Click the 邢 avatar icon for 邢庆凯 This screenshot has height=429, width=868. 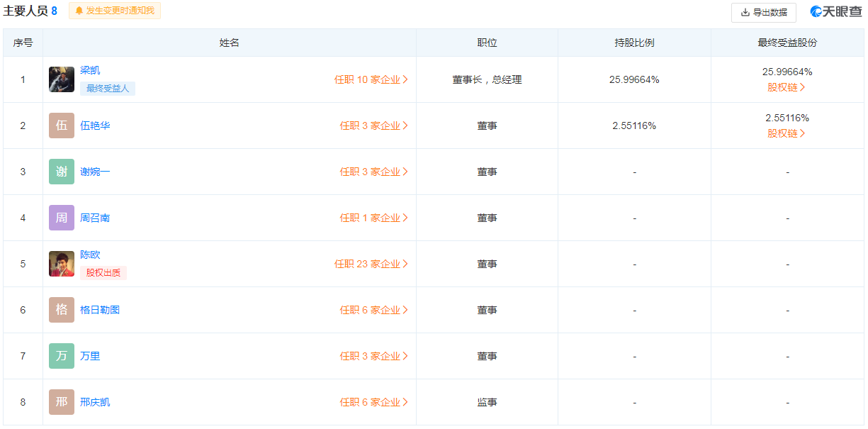62,402
